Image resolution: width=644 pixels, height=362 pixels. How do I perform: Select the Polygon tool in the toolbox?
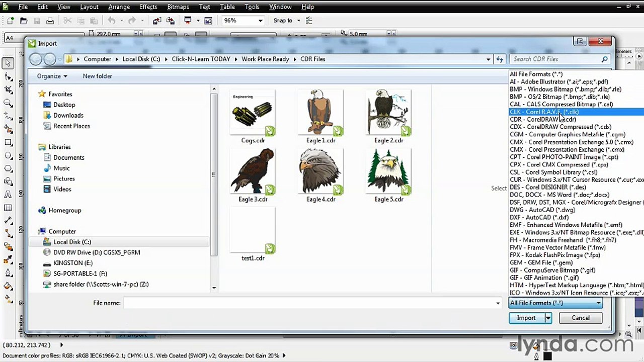pos(8,168)
